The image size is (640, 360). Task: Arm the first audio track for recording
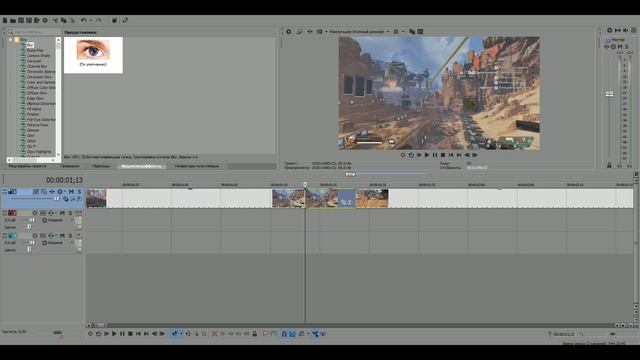click(35, 213)
